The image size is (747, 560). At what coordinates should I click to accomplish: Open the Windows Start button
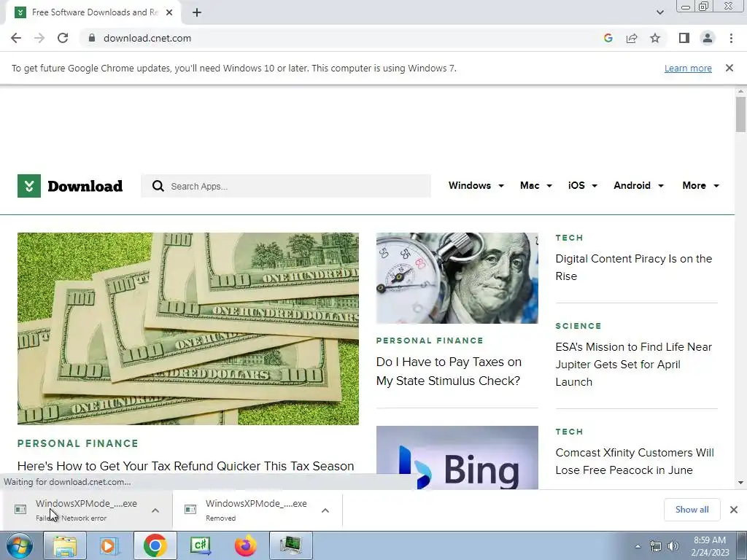tap(19, 545)
